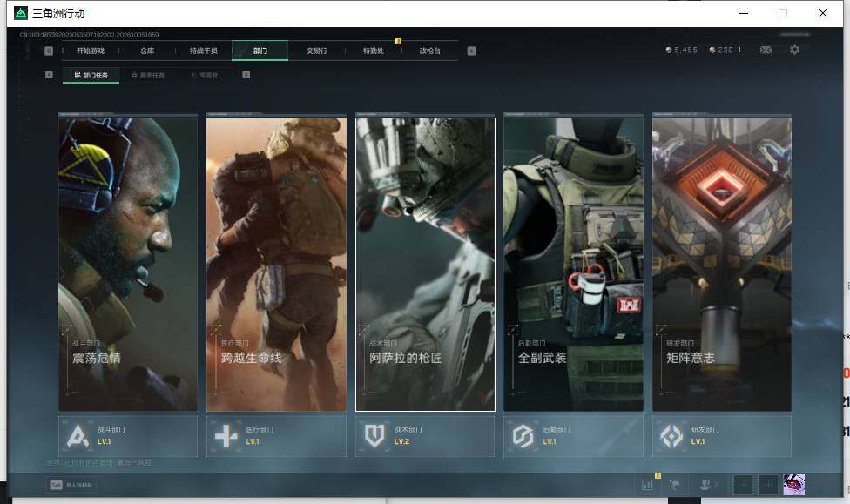Click the 战斗部门 level button
The height and width of the screenshot is (504, 850).
click(x=128, y=436)
